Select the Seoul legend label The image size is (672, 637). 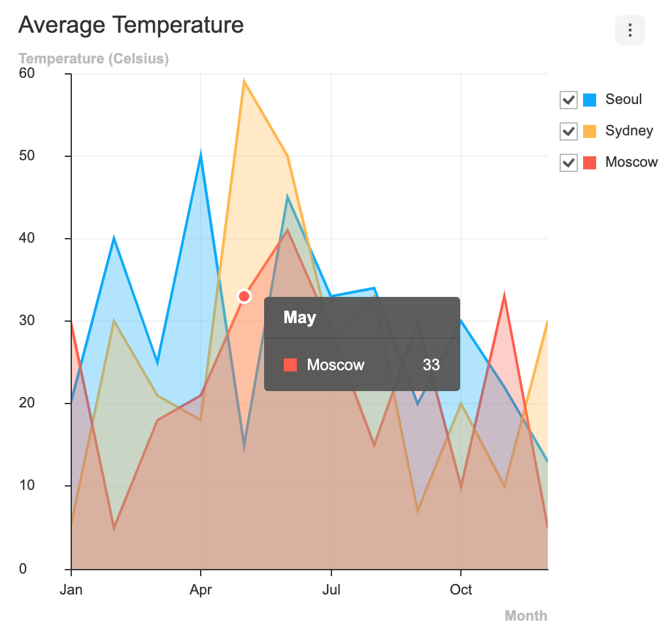click(x=624, y=99)
